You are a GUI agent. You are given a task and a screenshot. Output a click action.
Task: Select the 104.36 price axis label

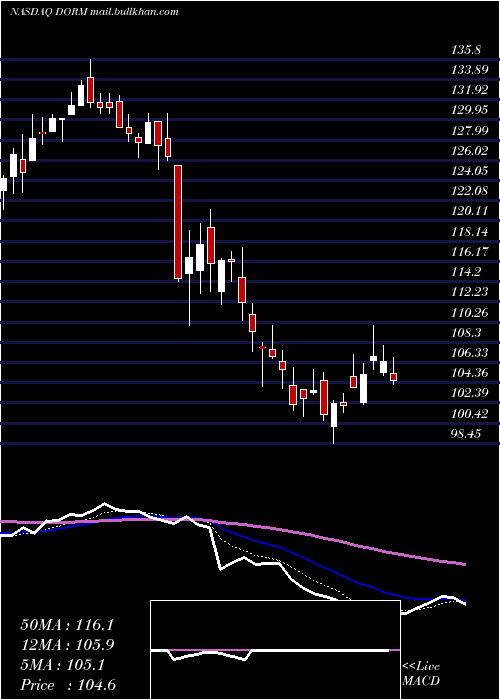[470, 373]
